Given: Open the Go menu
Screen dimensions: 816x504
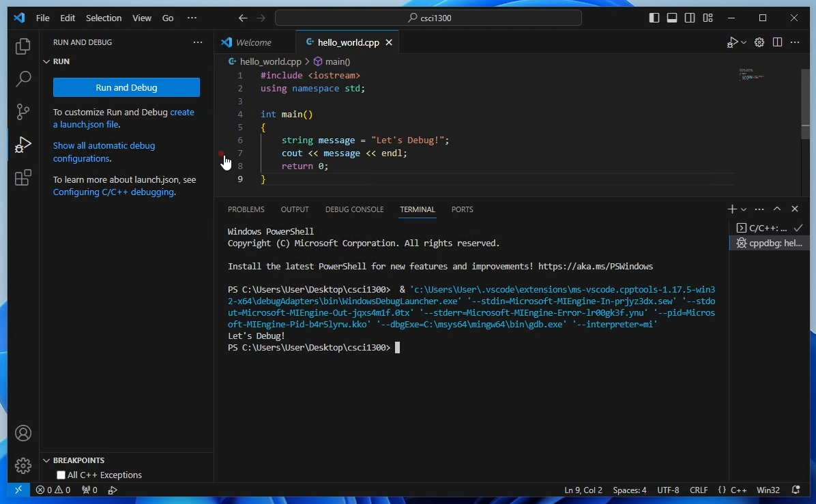Looking at the screenshot, I should click(x=168, y=18).
